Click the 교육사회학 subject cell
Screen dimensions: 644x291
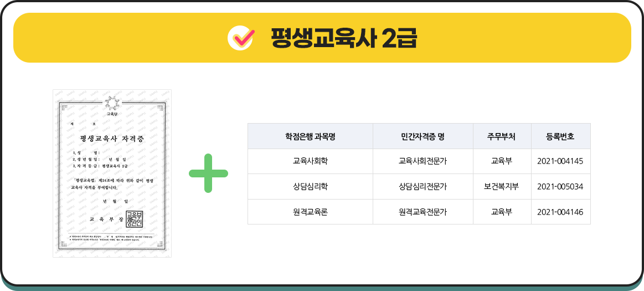[x=311, y=161]
